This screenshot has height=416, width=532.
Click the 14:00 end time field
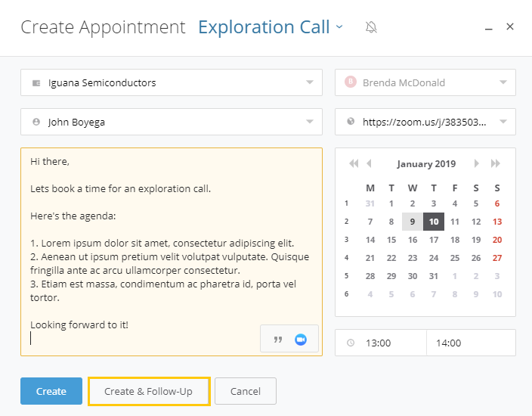pyautogui.click(x=470, y=343)
